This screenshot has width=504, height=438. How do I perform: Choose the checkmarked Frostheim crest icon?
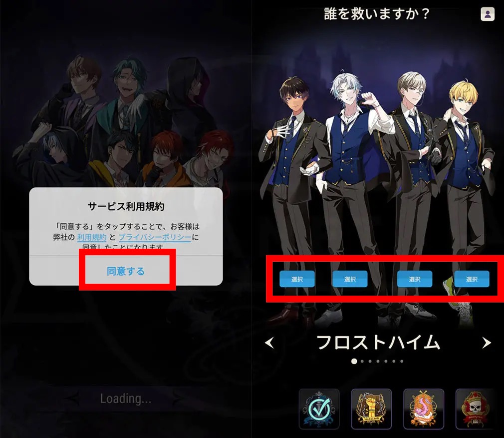click(319, 409)
